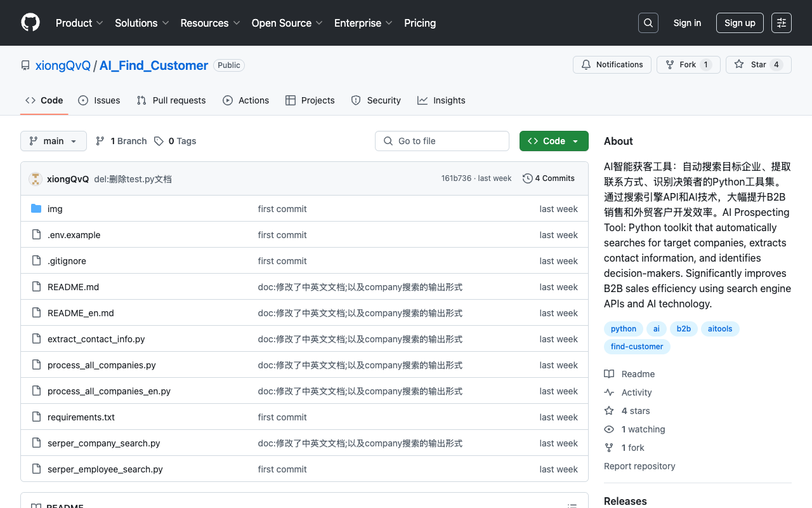Select the Code tab

(x=44, y=100)
